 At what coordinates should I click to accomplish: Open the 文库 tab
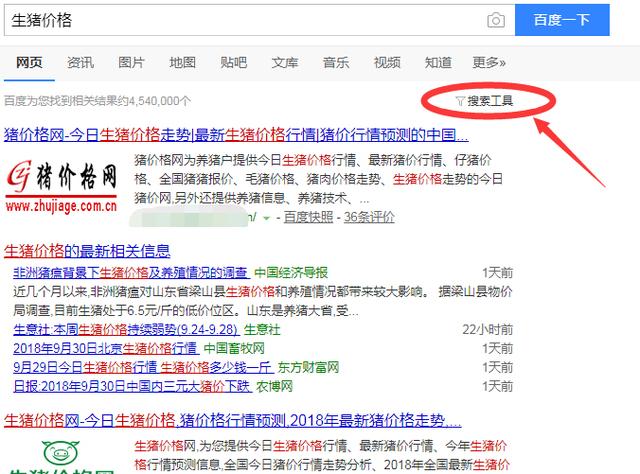285,62
